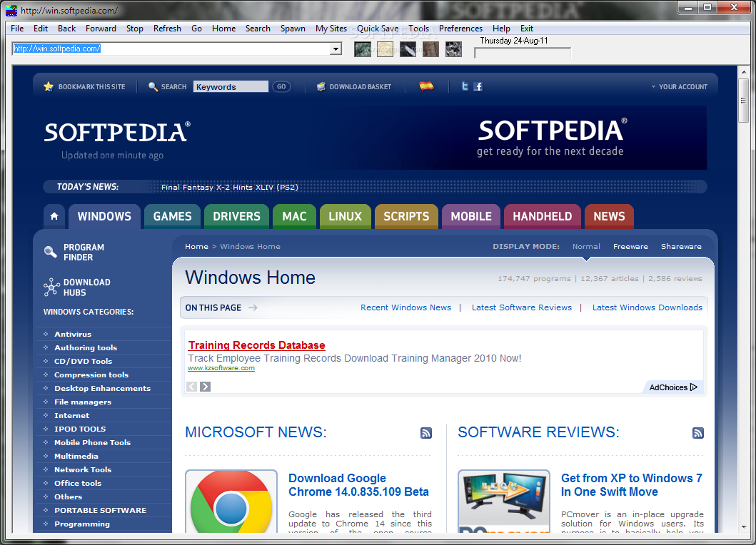Switch to the LINUX tab
This screenshot has height=545, width=756.
346,216
